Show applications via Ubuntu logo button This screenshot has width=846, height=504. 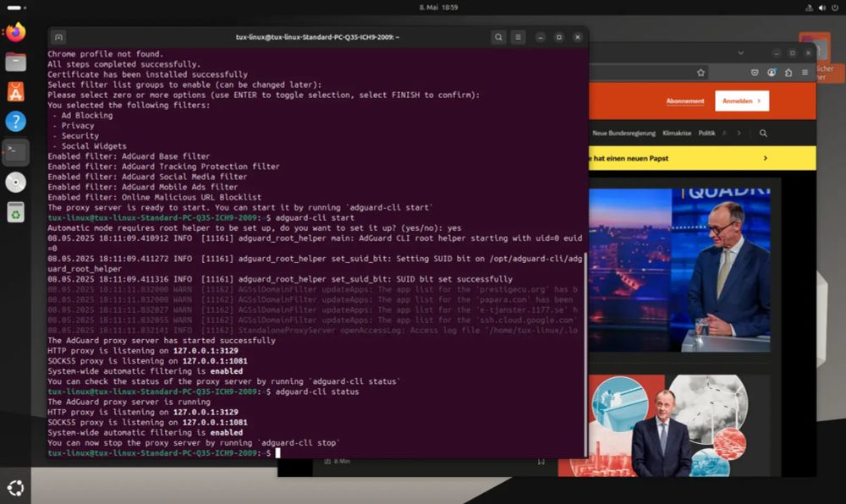coord(15,489)
